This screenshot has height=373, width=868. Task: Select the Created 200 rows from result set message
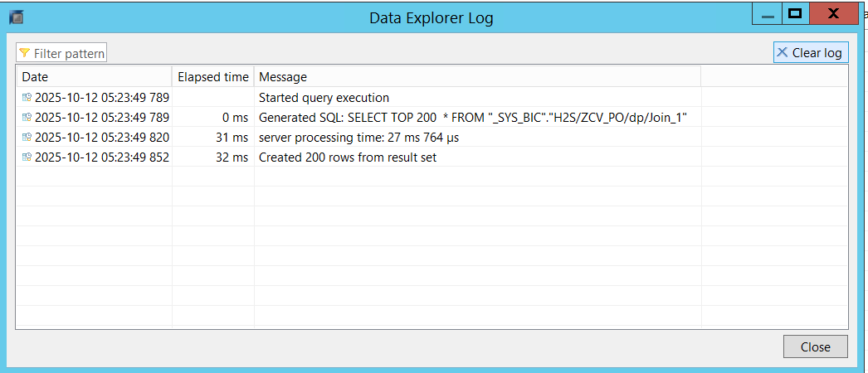348,157
